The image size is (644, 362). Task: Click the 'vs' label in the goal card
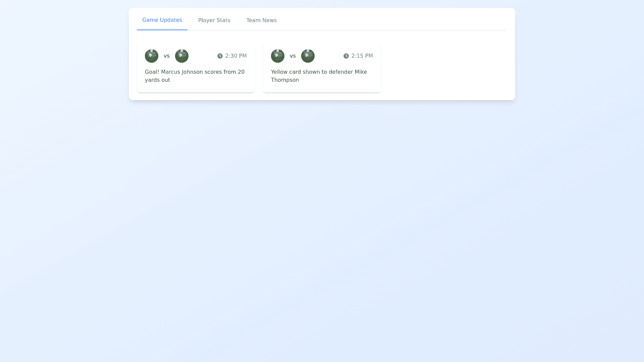[x=167, y=56]
